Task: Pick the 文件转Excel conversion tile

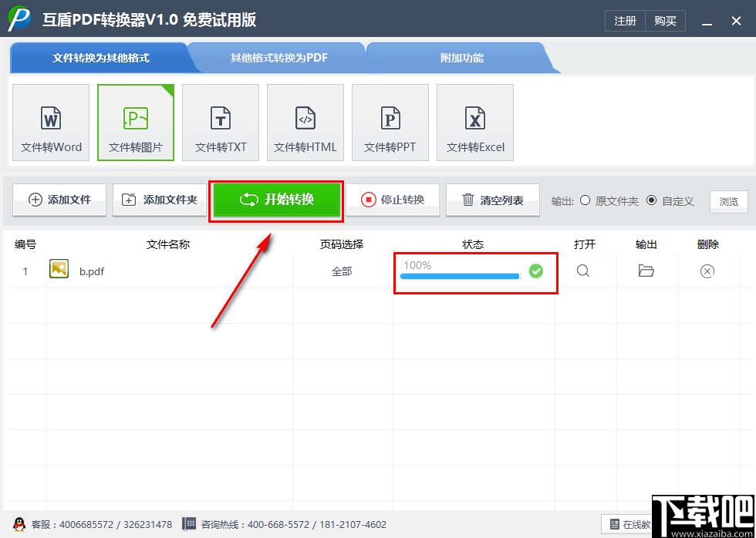Action: pyautogui.click(x=475, y=123)
